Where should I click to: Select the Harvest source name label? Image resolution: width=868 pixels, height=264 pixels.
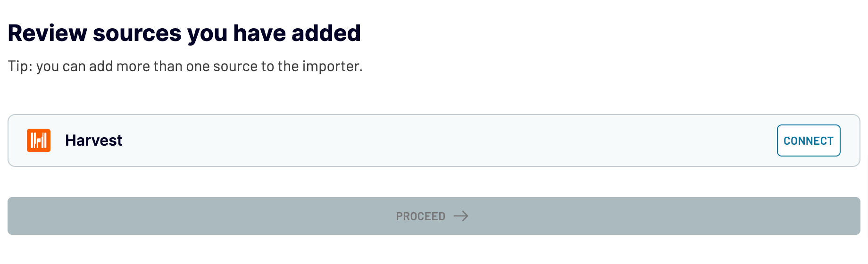point(94,140)
